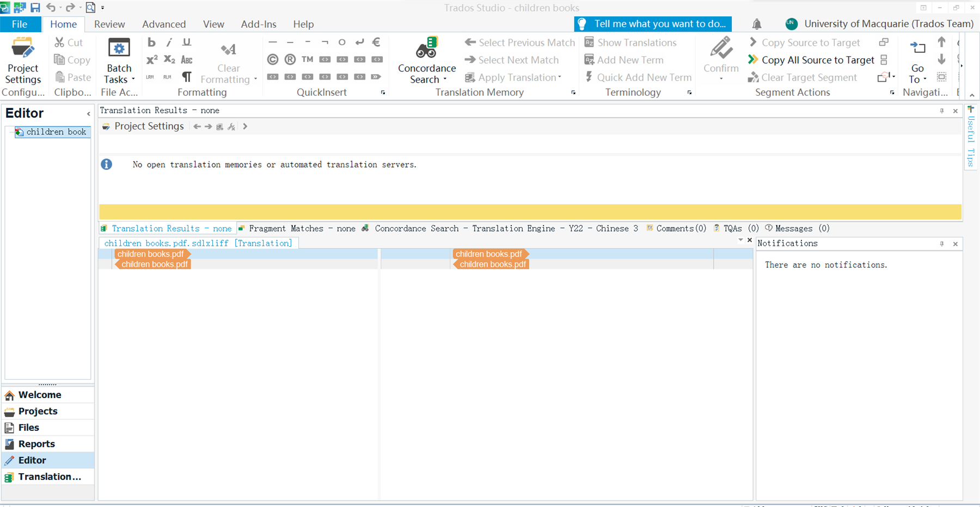
Task: Select the Fragment Matches tab
Action: [297, 229]
